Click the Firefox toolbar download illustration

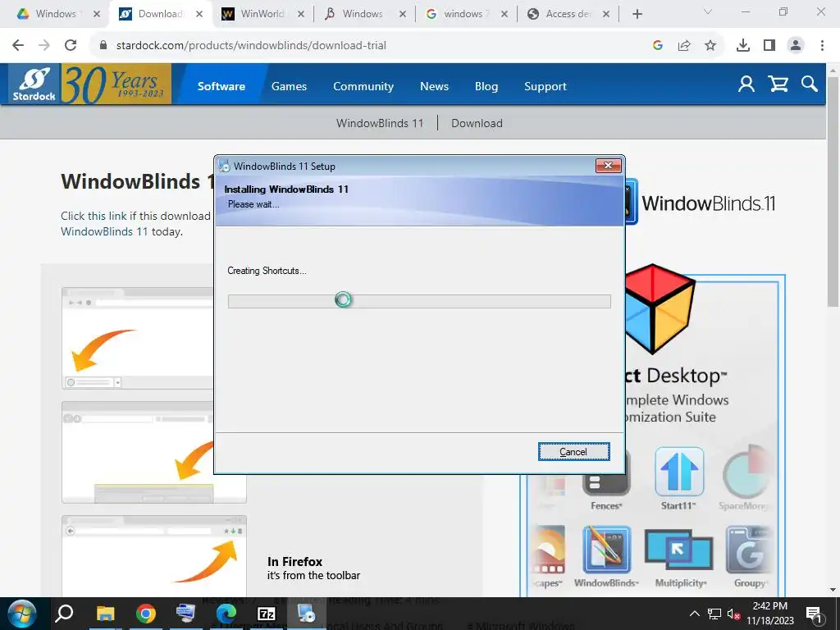(x=153, y=555)
